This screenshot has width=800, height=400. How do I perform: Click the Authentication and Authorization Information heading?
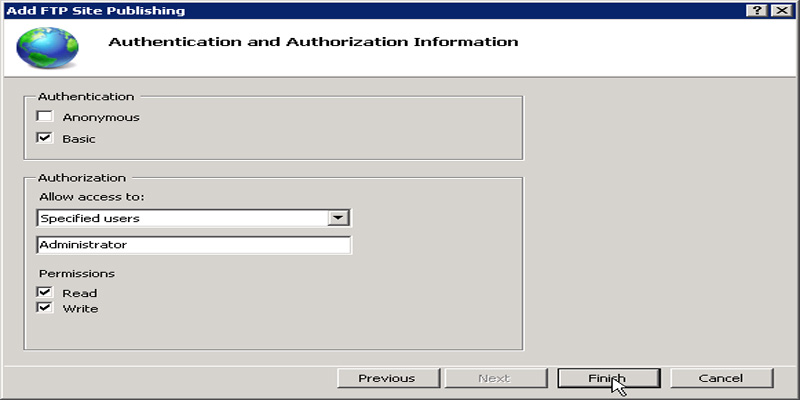[x=312, y=42]
